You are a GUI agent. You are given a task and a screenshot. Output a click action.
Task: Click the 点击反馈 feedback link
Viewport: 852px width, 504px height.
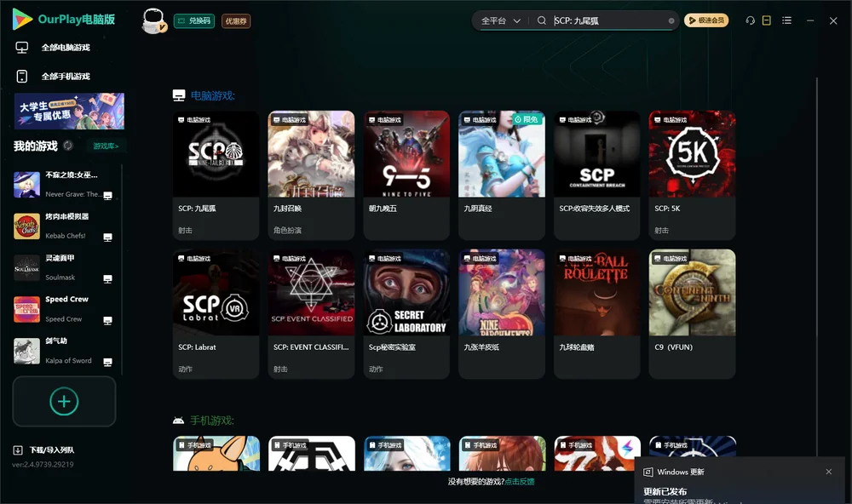[520, 482]
